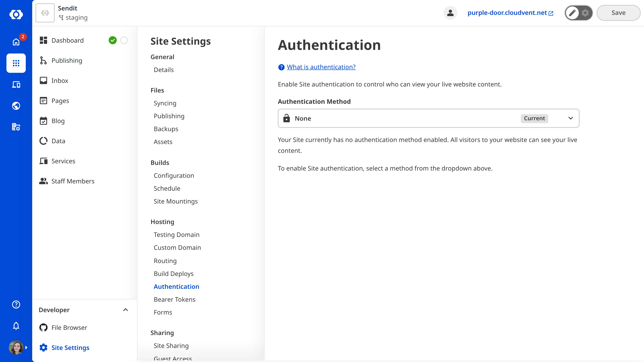The width and height of the screenshot is (644, 362).
Task: Click the help question mark icon
Action: 16,304
